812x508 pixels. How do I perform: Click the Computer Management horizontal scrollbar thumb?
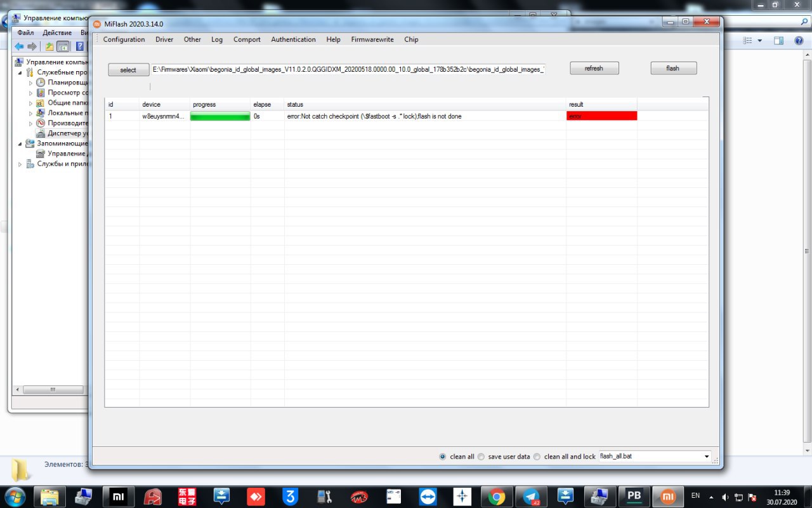(53, 389)
